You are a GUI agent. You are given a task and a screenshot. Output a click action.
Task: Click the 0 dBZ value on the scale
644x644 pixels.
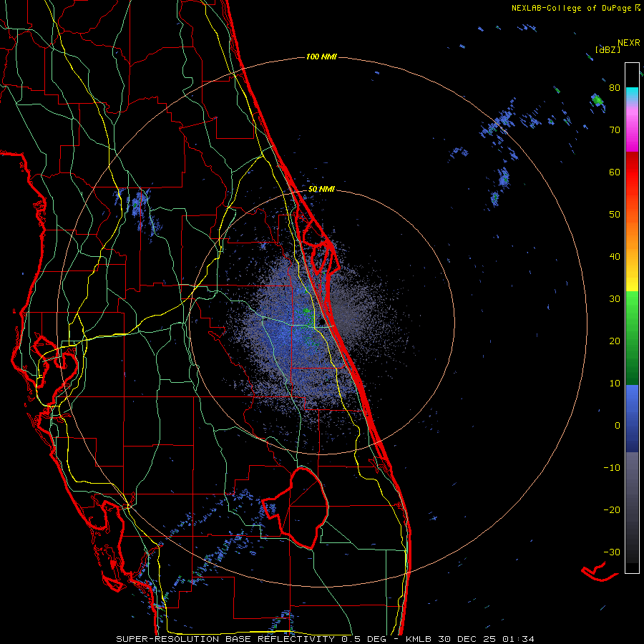pyautogui.click(x=618, y=426)
